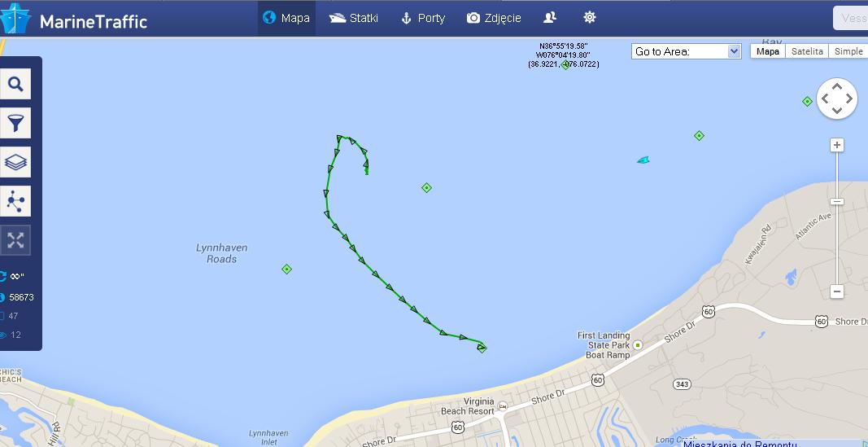Open the Zdjęcie photos menu
The height and width of the screenshot is (447, 868).
(x=494, y=18)
